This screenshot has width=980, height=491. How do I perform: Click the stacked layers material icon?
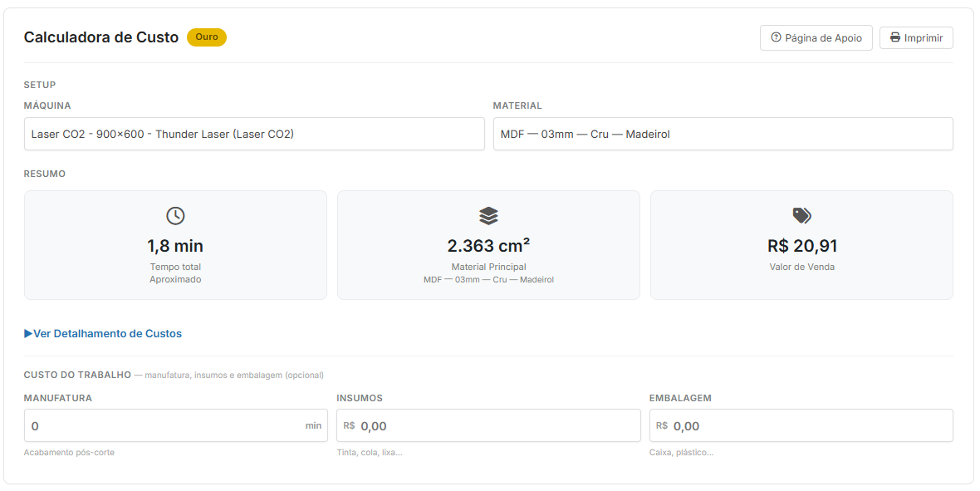[x=488, y=216]
